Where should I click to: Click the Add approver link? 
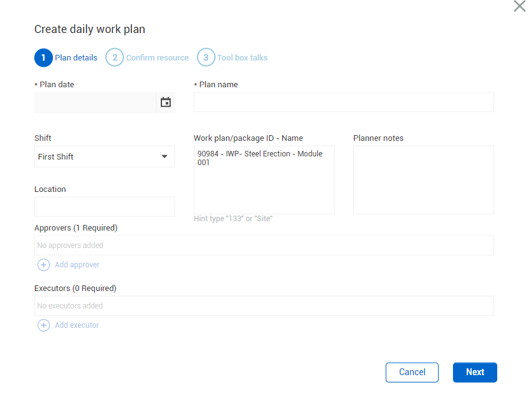77,265
